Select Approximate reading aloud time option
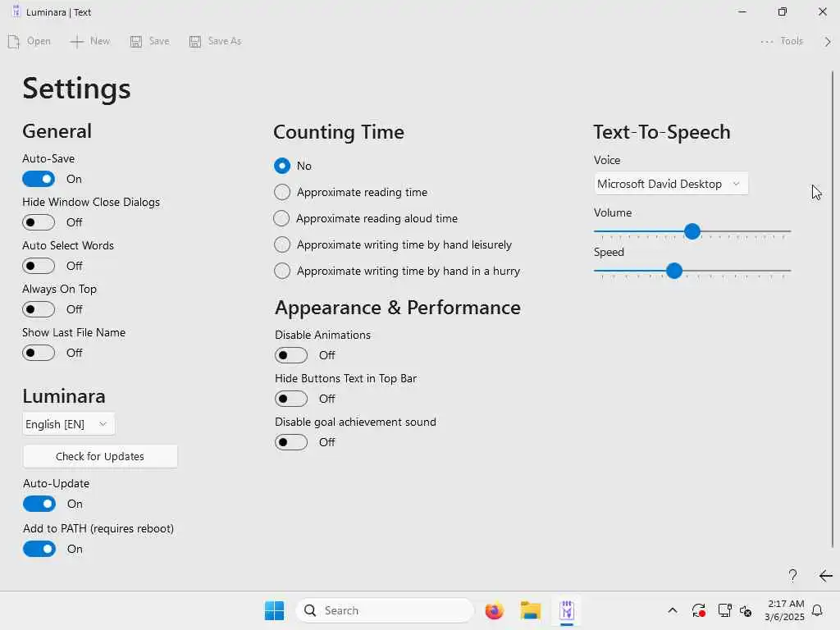This screenshot has width=840, height=630. coord(282,218)
